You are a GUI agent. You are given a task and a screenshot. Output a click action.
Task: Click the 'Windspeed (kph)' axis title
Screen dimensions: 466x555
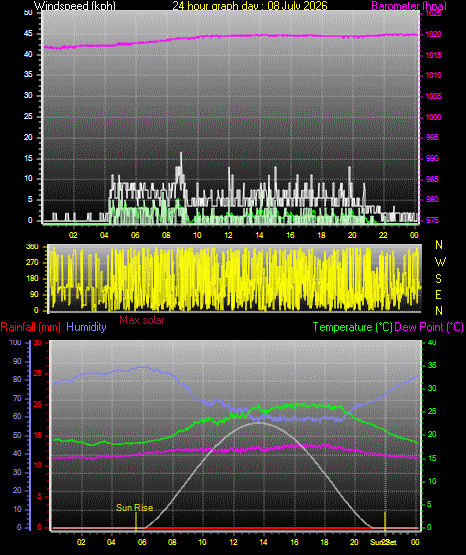(x=75, y=6)
